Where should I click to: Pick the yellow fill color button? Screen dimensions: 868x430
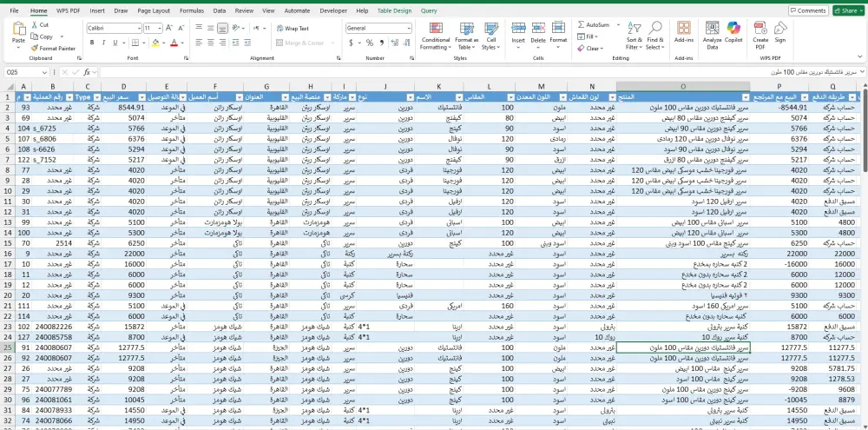155,43
